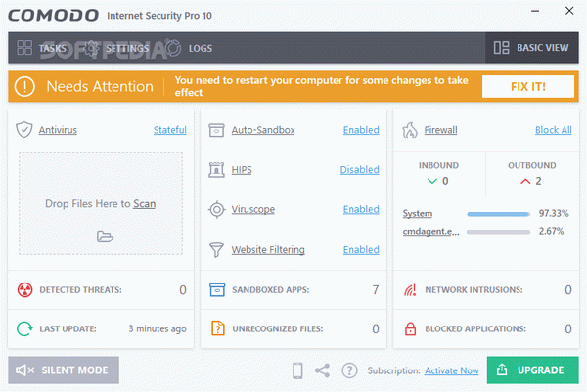The image size is (587, 392).
Task: Click the Firewall flame icon
Action: click(410, 130)
